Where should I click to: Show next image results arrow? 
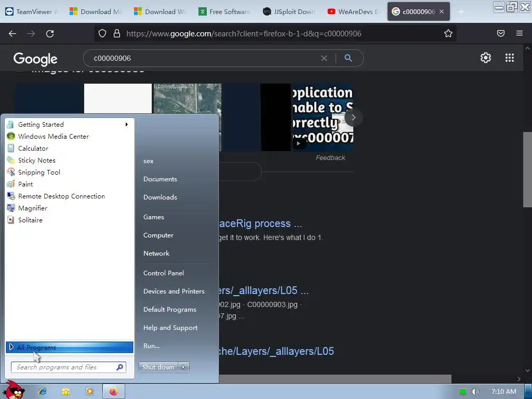tap(353, 117)
